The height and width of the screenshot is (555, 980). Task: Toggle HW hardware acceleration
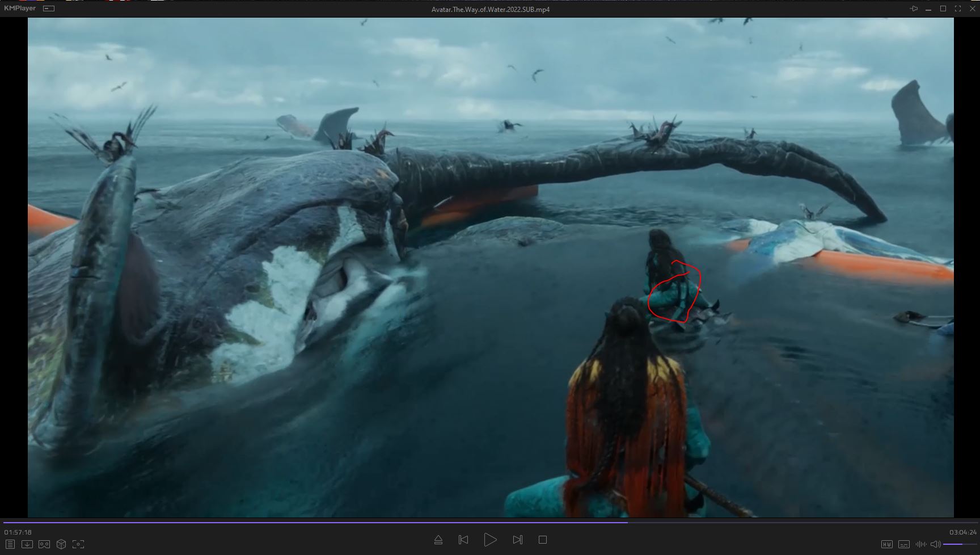pyautogui.click(x=886, y=544)
